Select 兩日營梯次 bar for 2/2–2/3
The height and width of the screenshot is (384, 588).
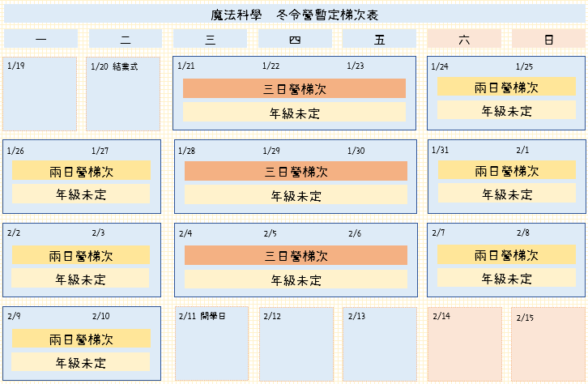coord(81,255)
